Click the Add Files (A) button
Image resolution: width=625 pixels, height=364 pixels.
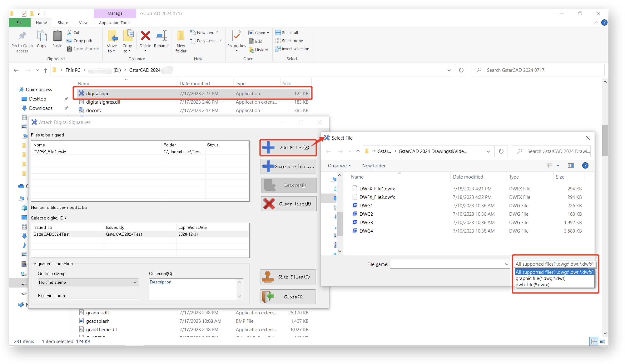pyautogui.click(x=288, y=148)
